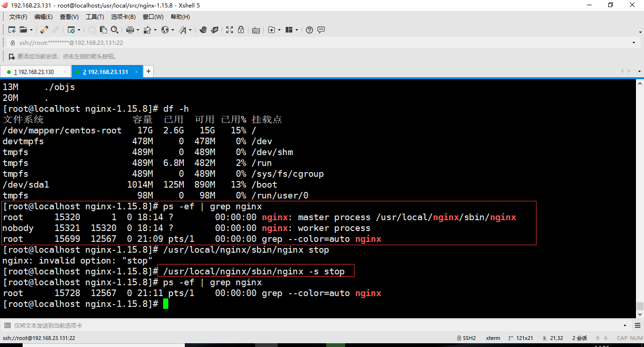This screenshot has width=644, height=347.
Task: Open the on-screen keyboard icon
Action: click(256, 30)
